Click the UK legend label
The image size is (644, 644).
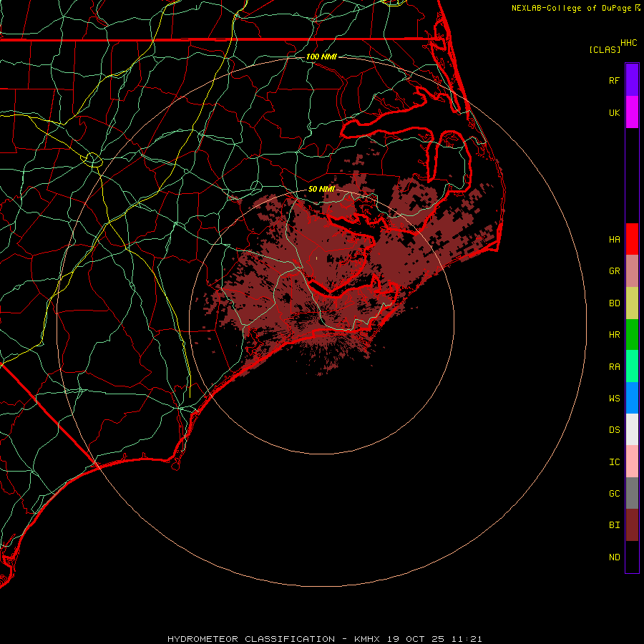(614, 112)
